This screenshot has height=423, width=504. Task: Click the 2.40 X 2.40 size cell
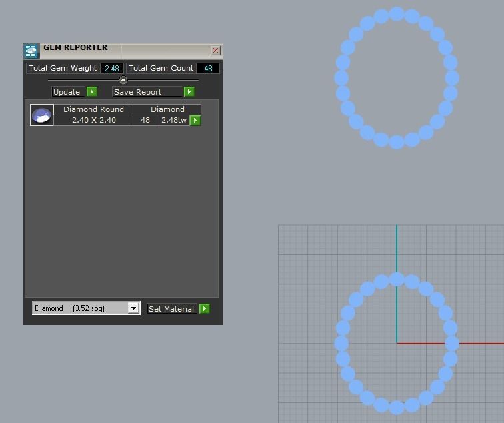click(93, 120)
